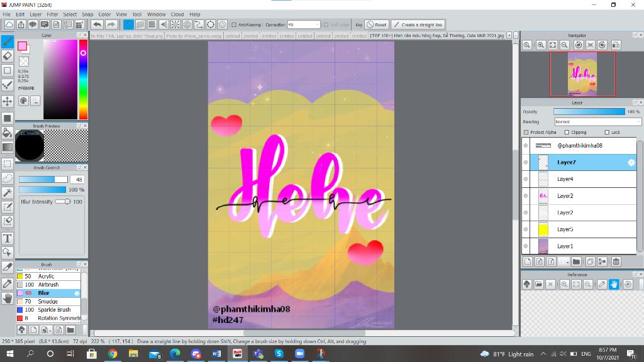Toggle visibility of Layer7
The height and width of the screenshot is (362, 644).
coord(526,162)
